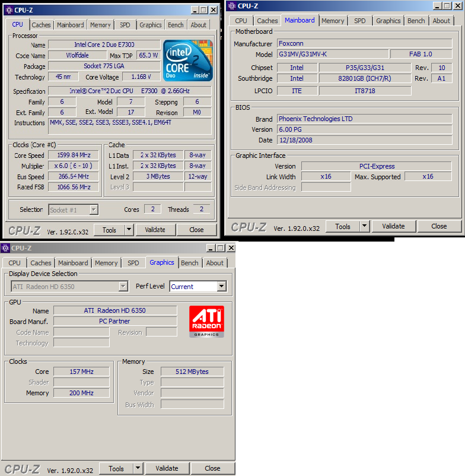Click Validate button in CPU window
The image size is (465, 476).
pos(155,230)
